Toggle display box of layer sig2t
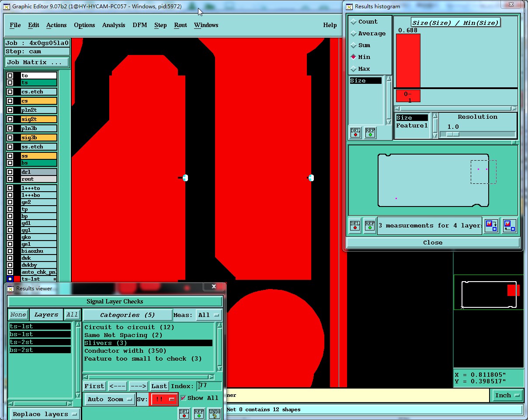Viewport: 528px width, 420px height. (10, 119)
